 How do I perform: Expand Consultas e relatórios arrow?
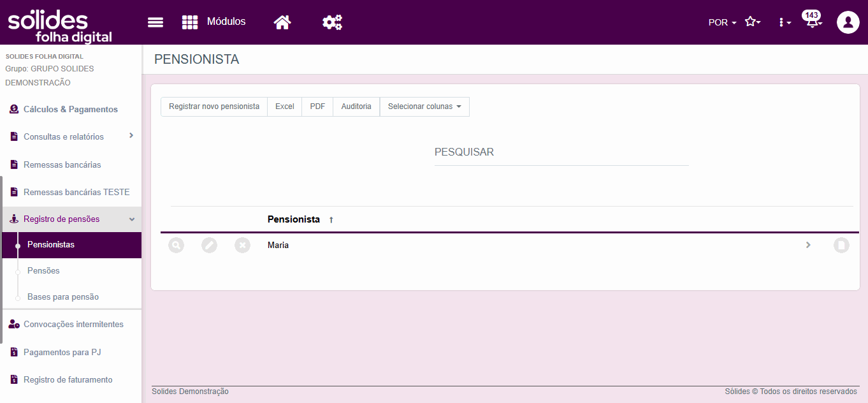131,135
